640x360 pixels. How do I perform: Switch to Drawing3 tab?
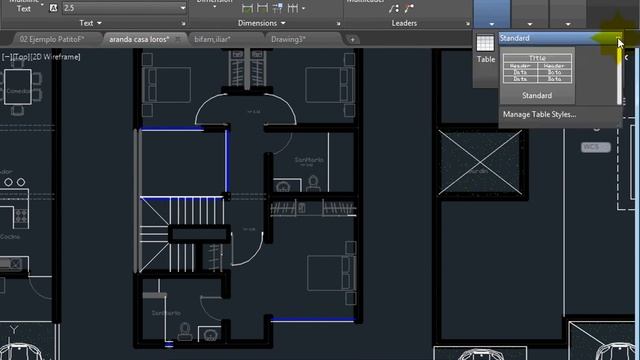[x=288, y=40]
